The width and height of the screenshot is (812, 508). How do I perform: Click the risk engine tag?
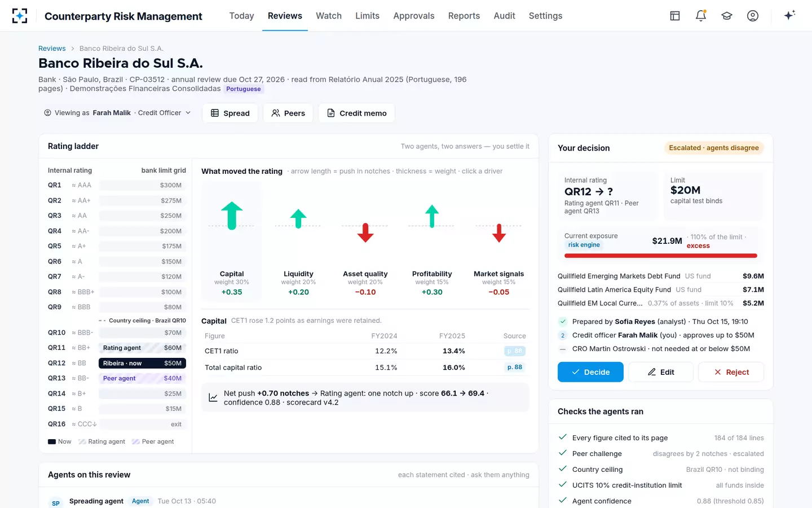pyautogui.click(x=584, y=245)
